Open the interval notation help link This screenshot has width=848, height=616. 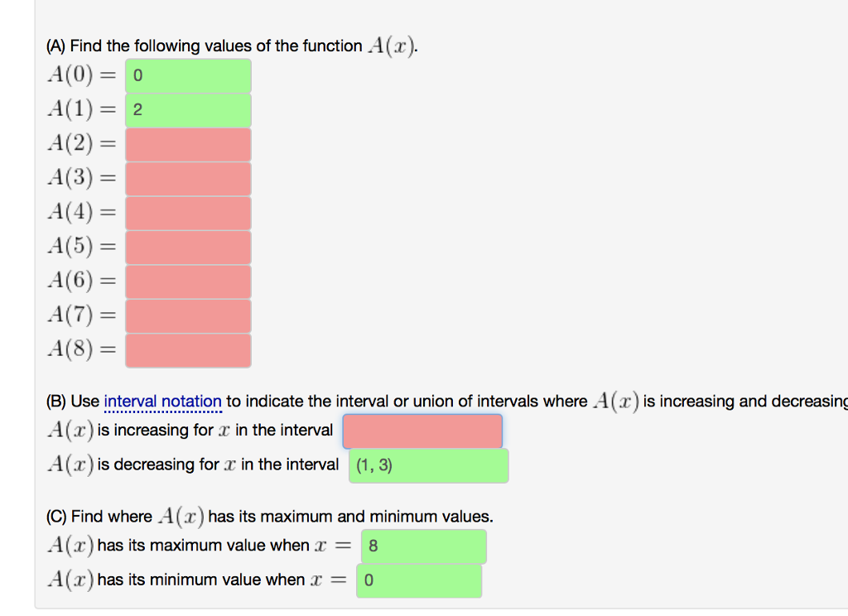[161, 401]
